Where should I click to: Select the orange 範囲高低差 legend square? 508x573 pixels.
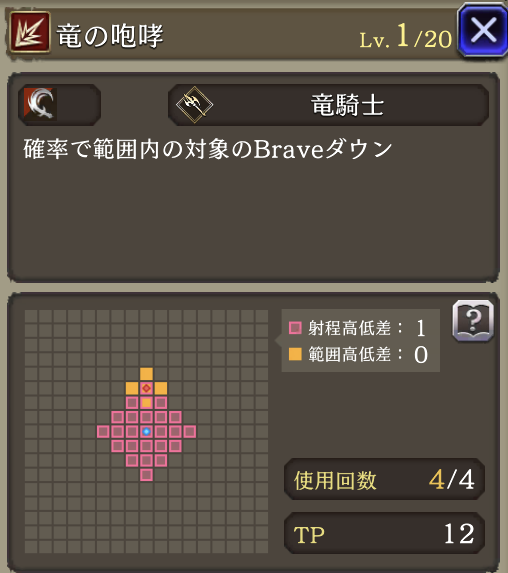pyautogui.click(x=295, y=354)
